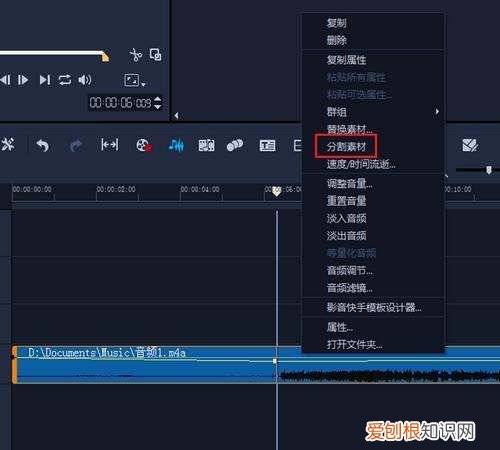500x450 pixels.
Task: Click the horizontal stretch arrows toolbar icon
Action: 110,145
